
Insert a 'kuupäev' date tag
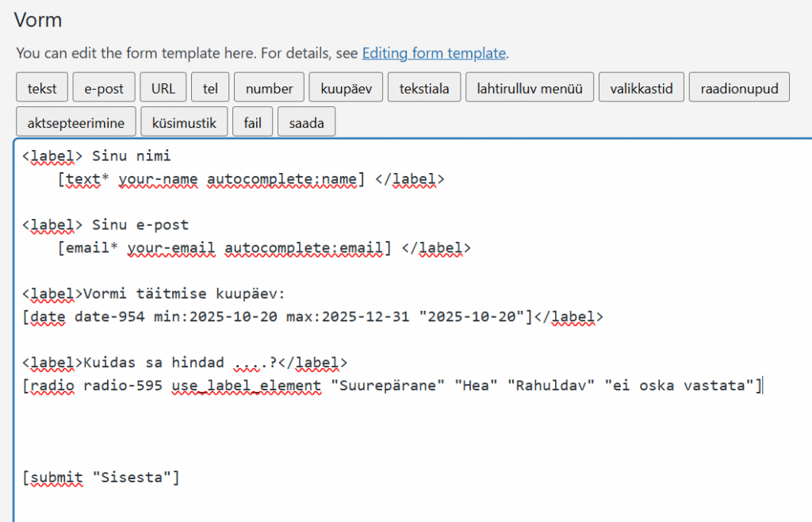[x=346, y=88]
